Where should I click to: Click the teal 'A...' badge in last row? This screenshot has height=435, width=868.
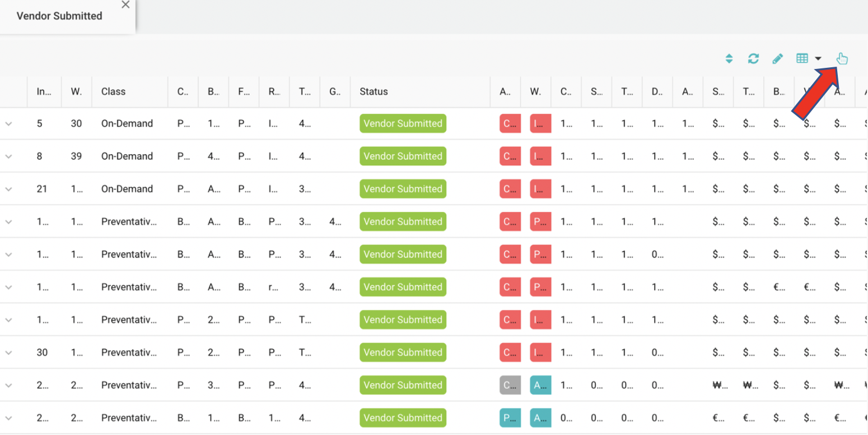pyautogui.click(x=540, y=418)
